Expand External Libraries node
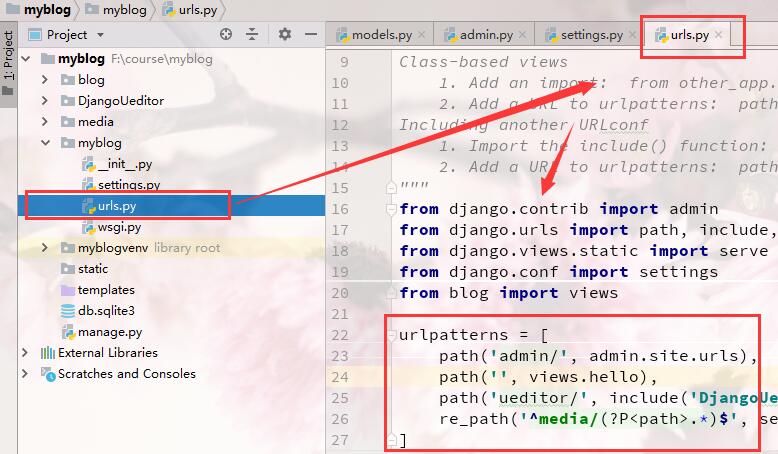Viewport: 778px width, 454px height. click(25, 353)
